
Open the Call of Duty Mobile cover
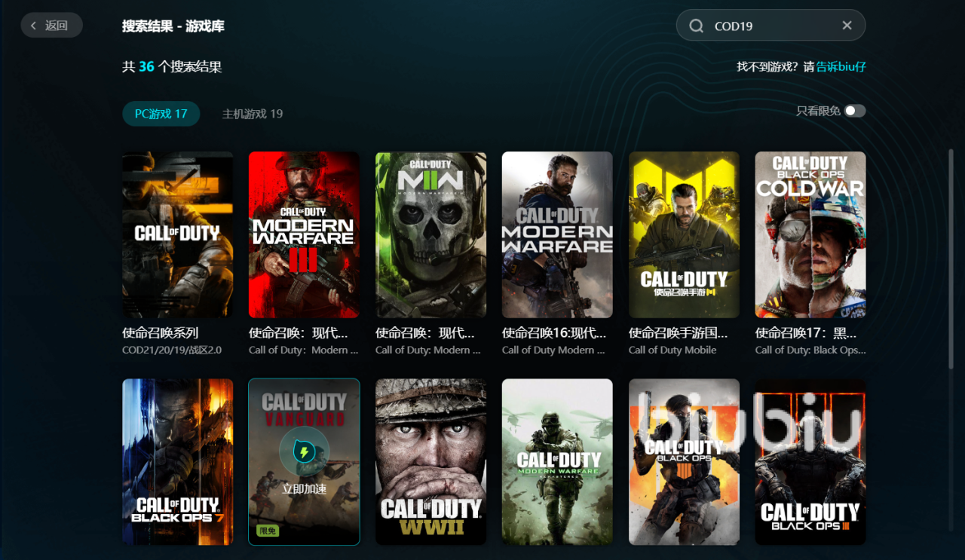684,234
